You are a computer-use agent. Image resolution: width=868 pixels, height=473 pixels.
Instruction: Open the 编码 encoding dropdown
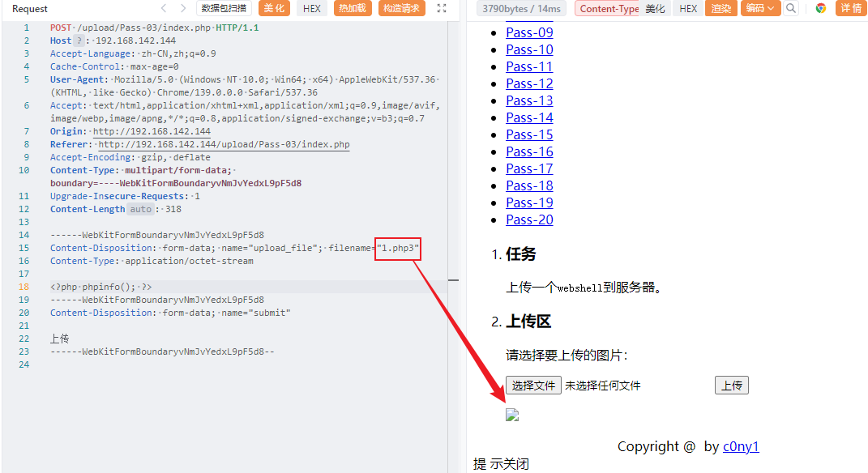(x=760, y=8)
